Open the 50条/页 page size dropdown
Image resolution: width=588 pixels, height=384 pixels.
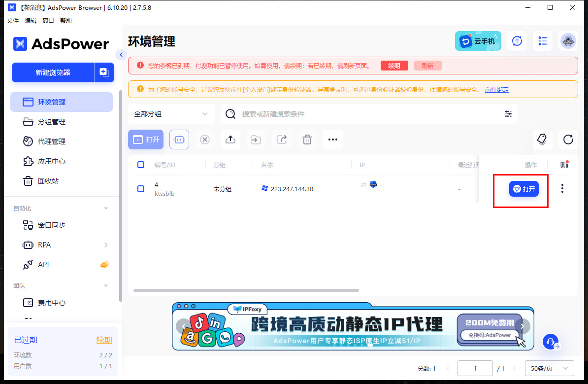coord(549,368)
